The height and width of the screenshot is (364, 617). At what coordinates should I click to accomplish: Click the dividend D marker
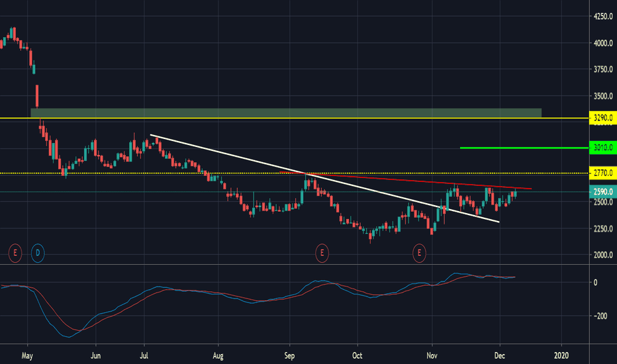click(38, 253)
